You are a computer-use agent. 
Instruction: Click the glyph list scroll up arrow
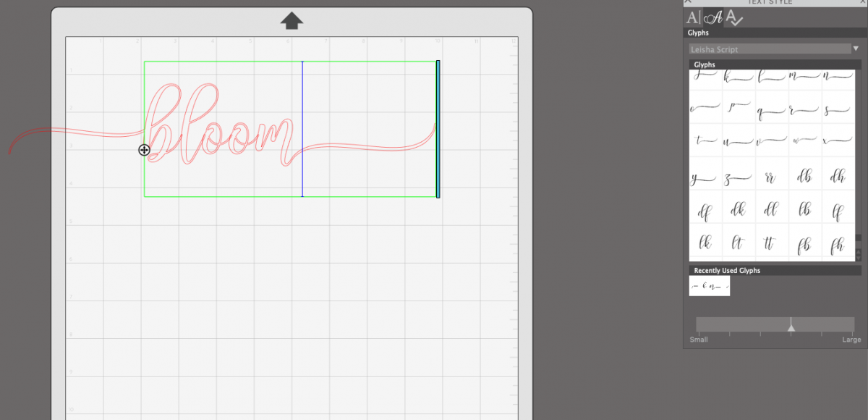(859, 251)
